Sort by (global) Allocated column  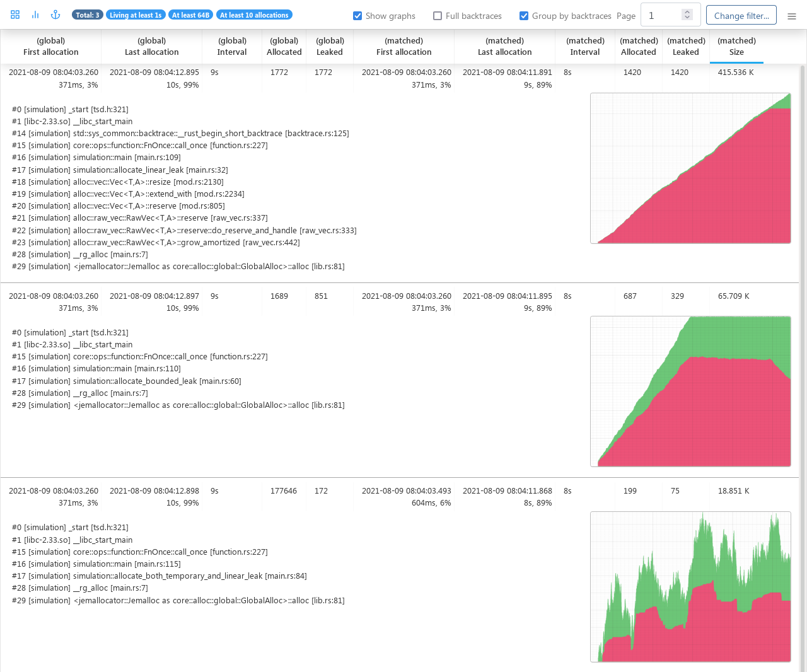point(284,46)
